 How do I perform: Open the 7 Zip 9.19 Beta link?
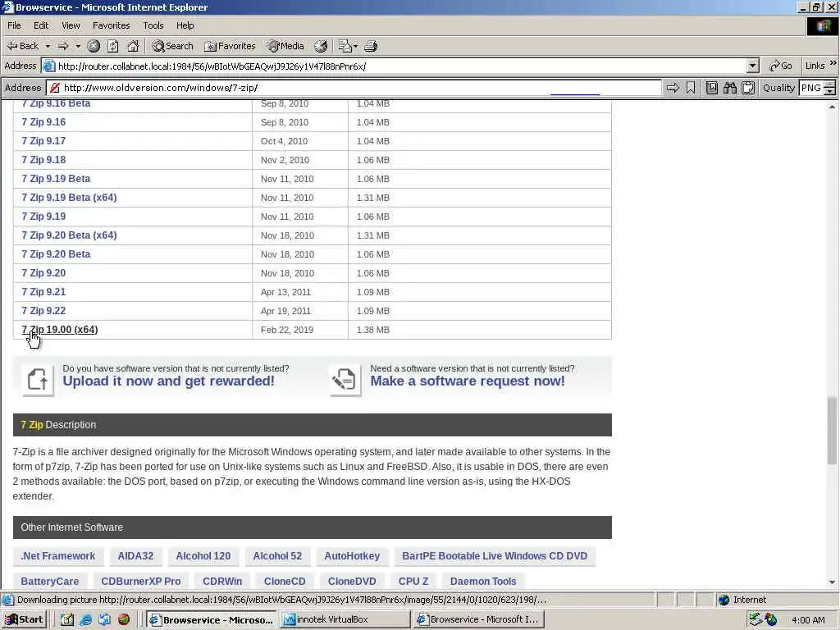coord(56,179)
